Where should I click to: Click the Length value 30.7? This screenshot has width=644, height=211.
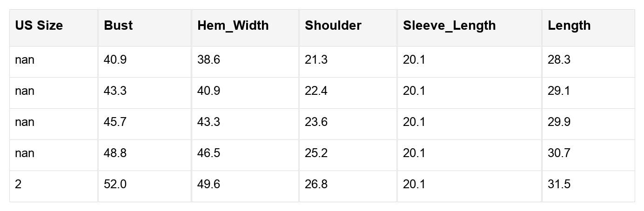pyautogui.click(x=559, y=153)
